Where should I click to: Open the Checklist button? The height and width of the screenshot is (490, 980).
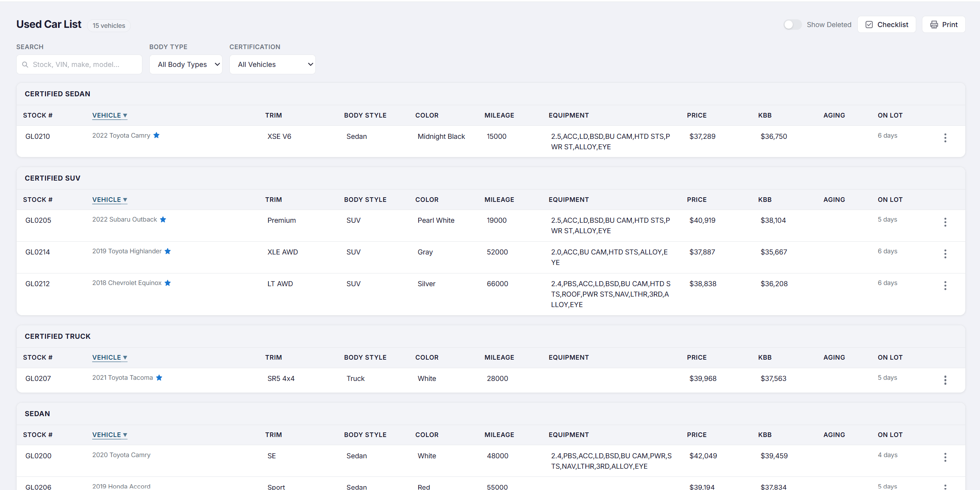tap(886, 24)
